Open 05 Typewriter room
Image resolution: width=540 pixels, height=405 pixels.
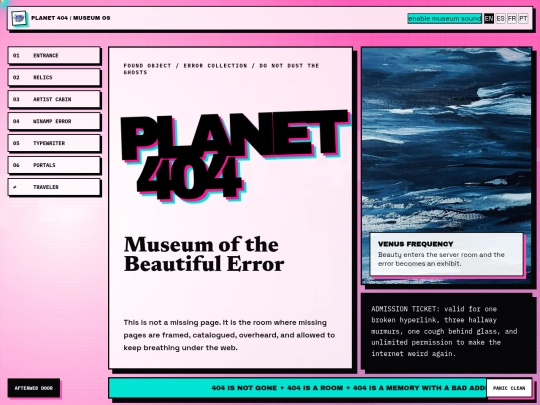(54, 143)
